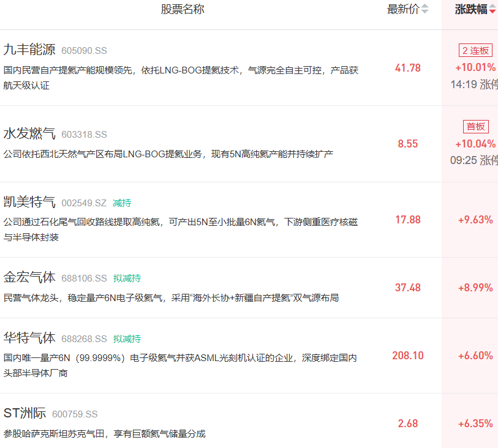Open the ST洲际 stock page

[25, 413]
